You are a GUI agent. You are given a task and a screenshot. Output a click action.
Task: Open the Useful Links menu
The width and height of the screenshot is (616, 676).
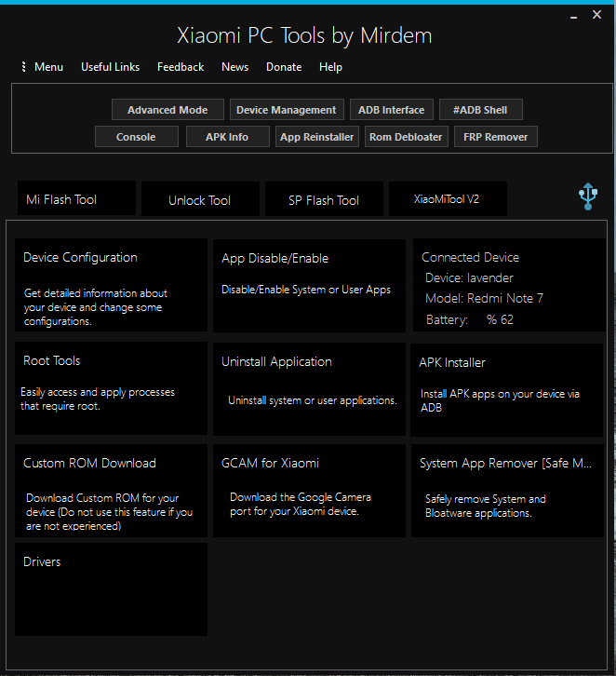(111, 67)
